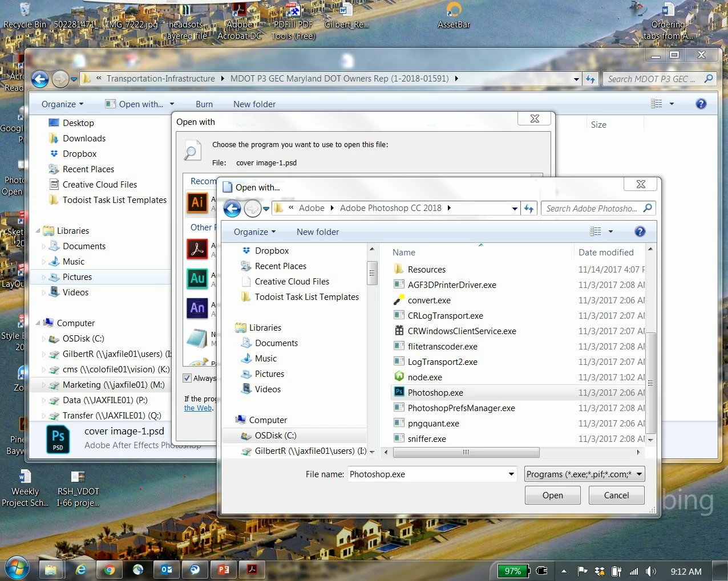Open the file type filter Programs dropdown
This screenshot has height=581, width=728.
(x=584, y=474)
